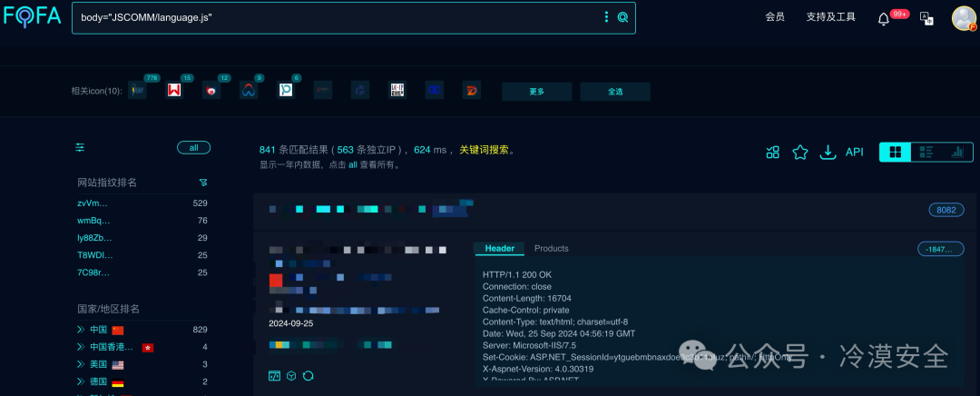Image resolution: width=980 pixels, height=396 pixels.
Task: Click the 更多 button
Action: click(537, 92)
